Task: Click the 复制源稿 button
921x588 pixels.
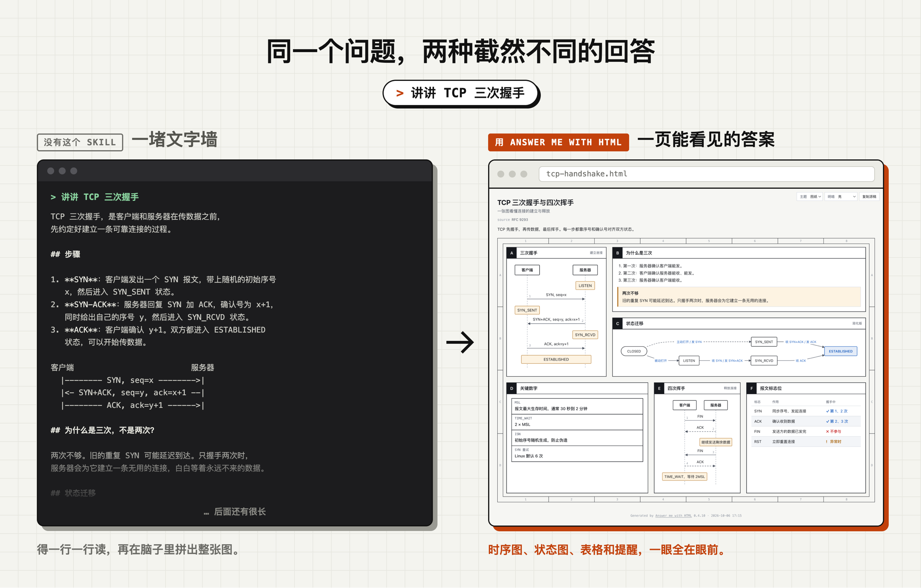Action: point(869,196)
